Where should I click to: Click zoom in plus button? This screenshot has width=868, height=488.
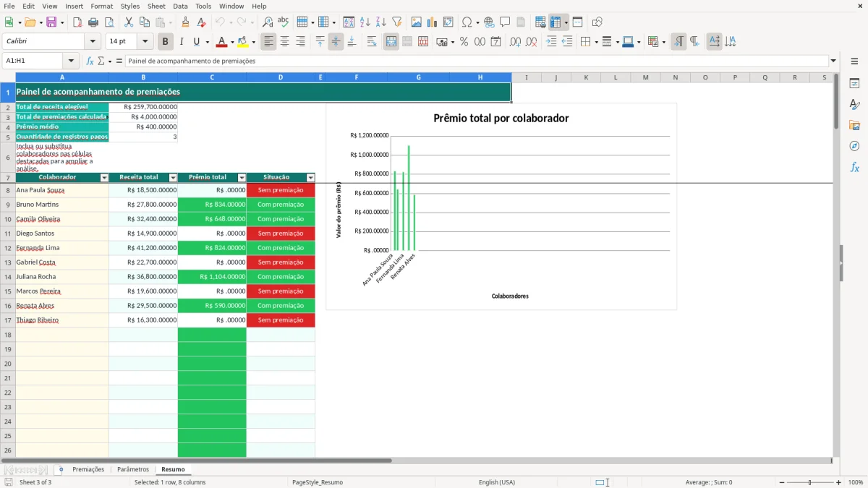839,482
